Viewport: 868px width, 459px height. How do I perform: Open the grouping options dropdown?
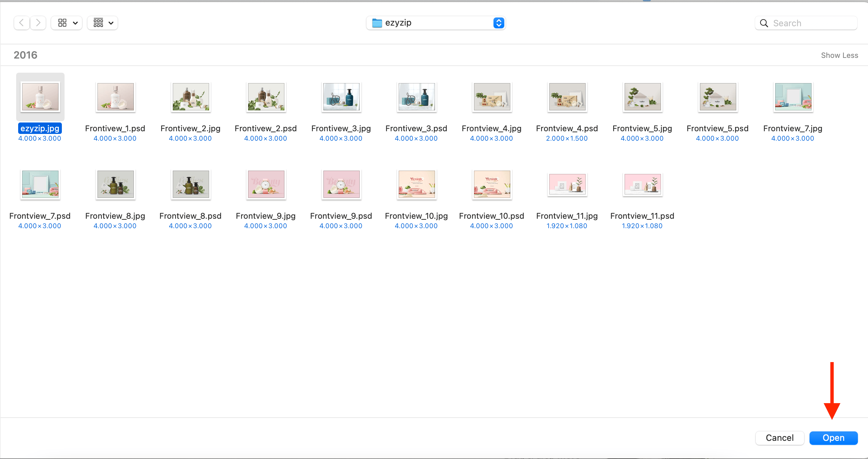point(103,23)
